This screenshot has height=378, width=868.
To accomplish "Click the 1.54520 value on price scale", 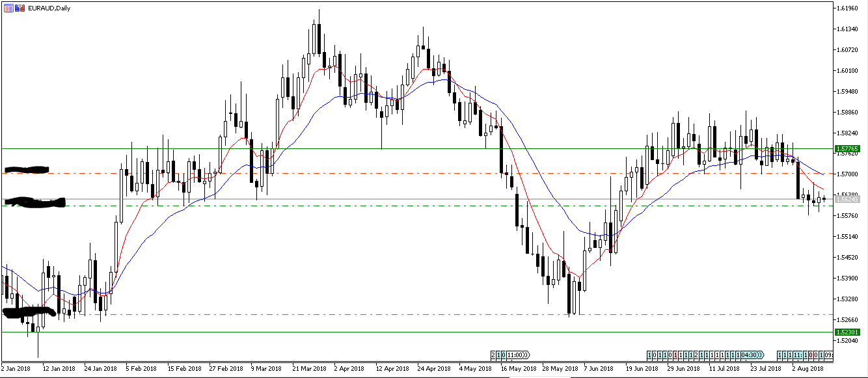I will click(847, 257).
